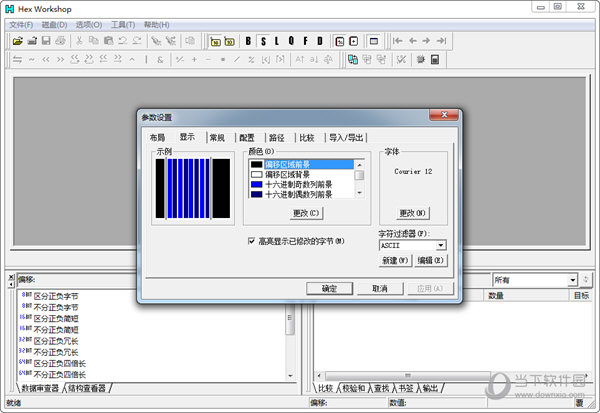This screenshot has width=600, height=413.
Task: Switch to 校验和 bottom tab
Action: coord(354,388)
